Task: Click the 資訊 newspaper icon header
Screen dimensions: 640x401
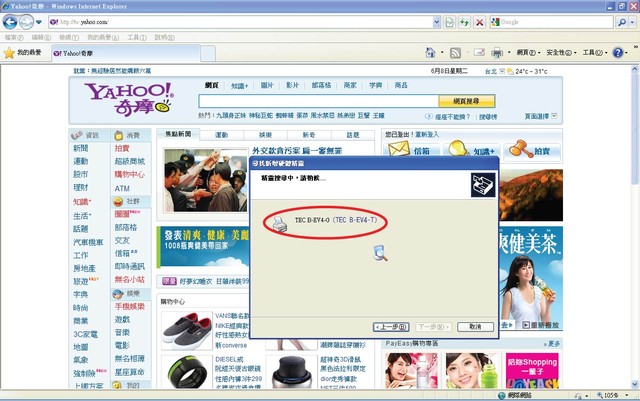Action: point(77,135)
